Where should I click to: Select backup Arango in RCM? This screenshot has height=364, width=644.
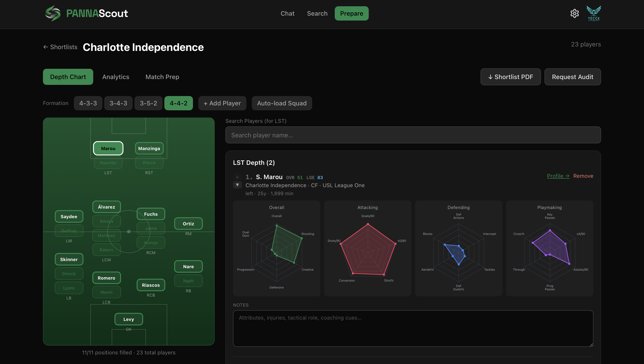pos(151,243)
